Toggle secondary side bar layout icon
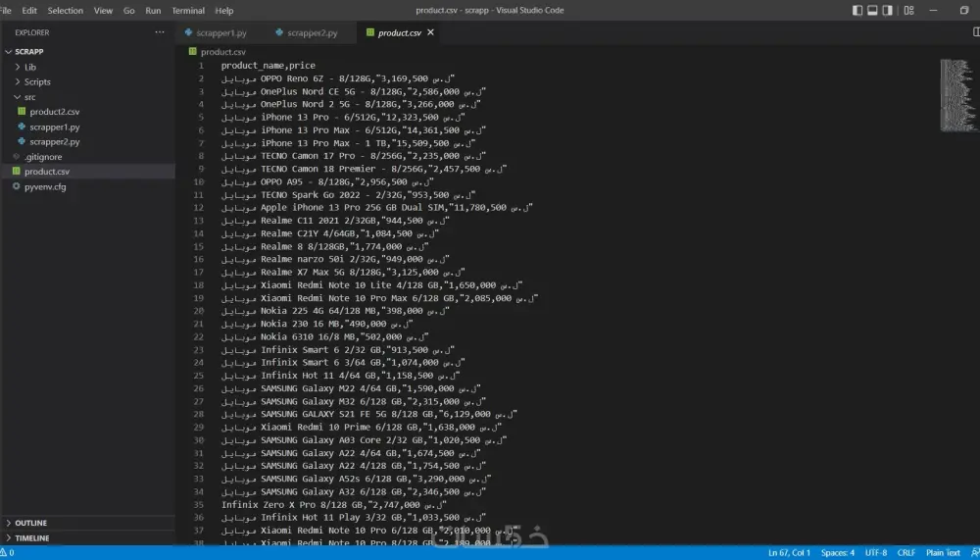This screenshot has width=980, height=560. (x=888, y=11)
